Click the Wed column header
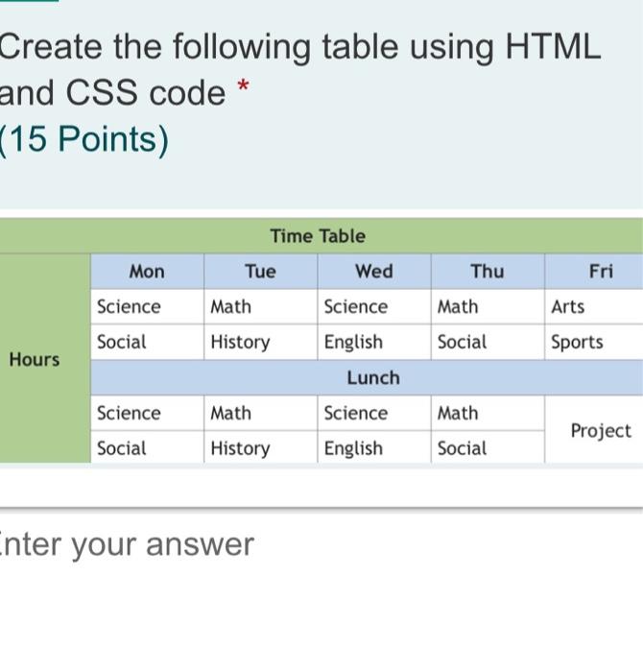The image size is (643, 672). click(x=374, y=272)
